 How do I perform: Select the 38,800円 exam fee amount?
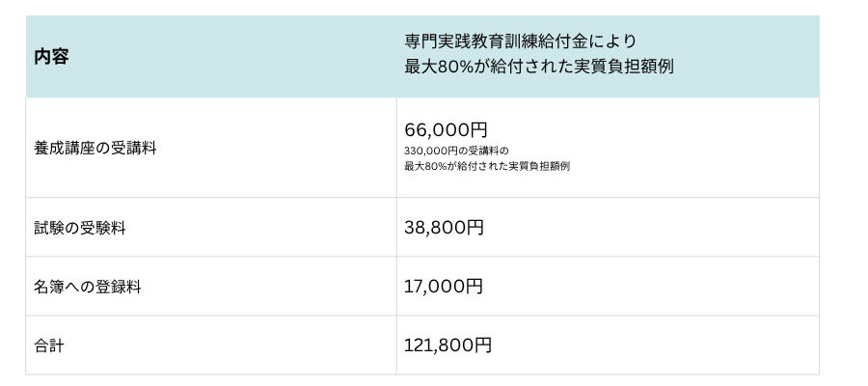click(444, 228)
